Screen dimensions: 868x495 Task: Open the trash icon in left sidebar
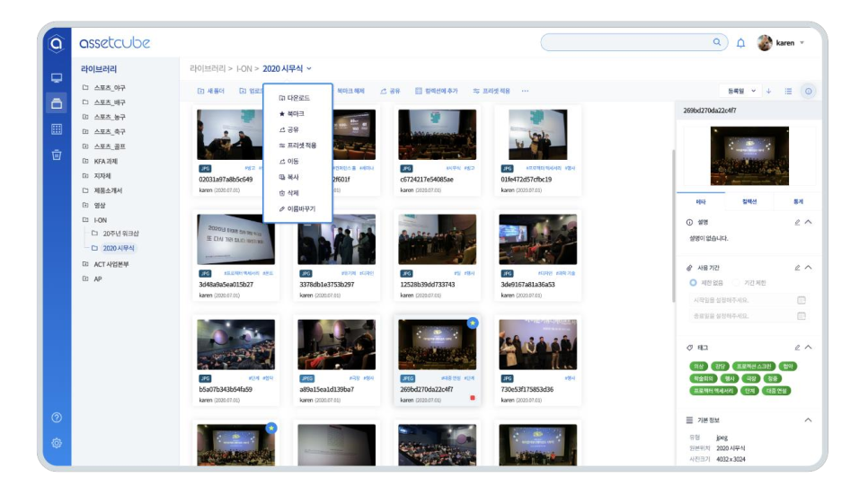57,155
